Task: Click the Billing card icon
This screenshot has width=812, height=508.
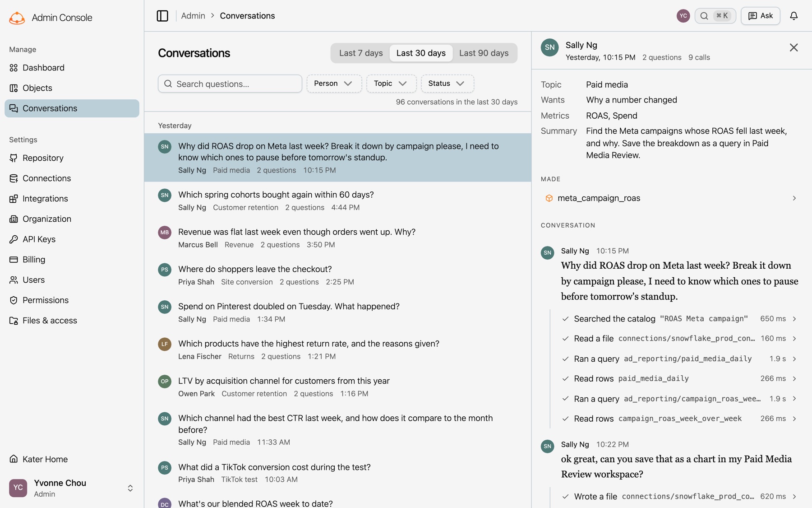Action: point(14,260)
